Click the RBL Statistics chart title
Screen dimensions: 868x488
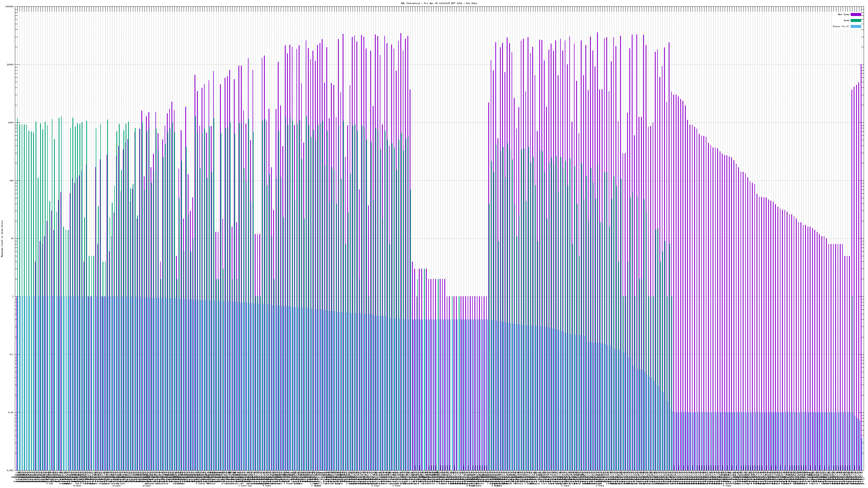(439, 3)
